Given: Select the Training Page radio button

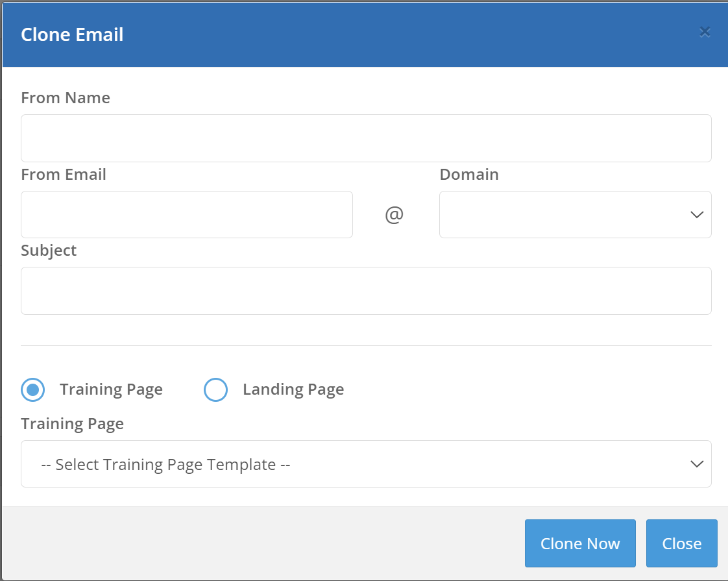Looking at the screenshot, I should [33, 390].
